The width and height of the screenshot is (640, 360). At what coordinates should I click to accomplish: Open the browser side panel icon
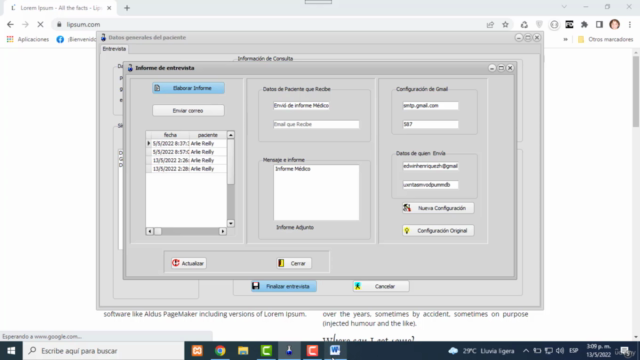599,24
